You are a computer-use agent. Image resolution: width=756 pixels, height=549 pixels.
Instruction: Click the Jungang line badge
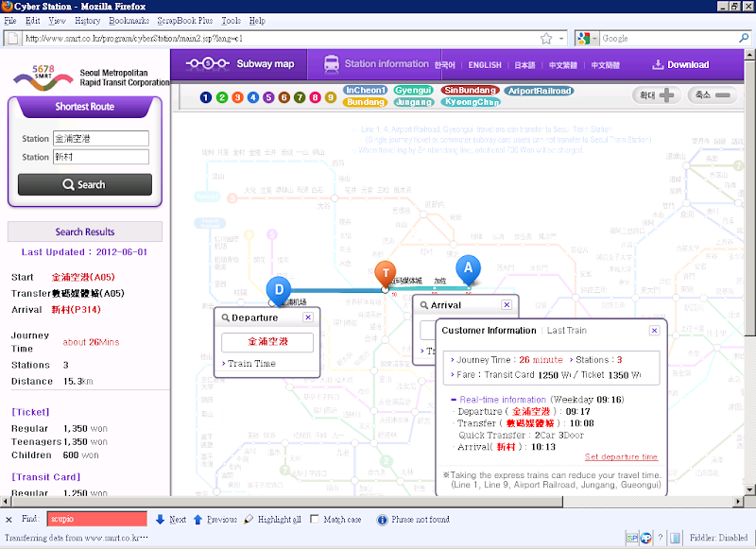[x=413, y=102]
